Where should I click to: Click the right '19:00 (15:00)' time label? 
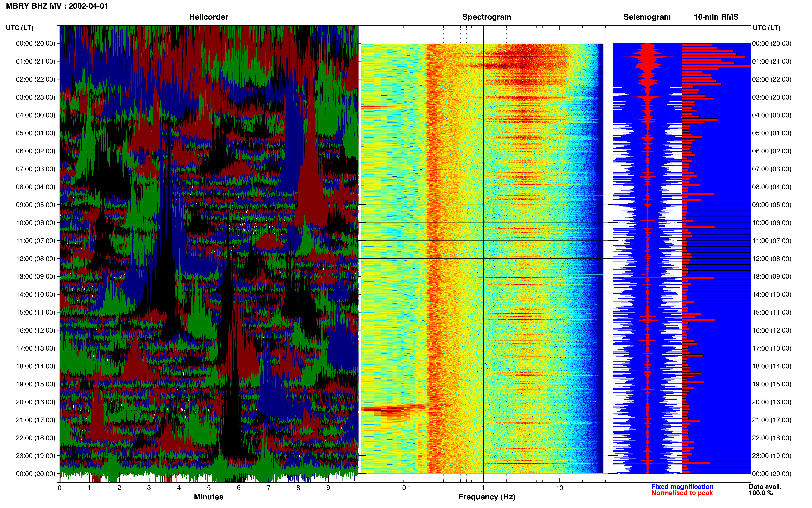(x=772, y=384)
